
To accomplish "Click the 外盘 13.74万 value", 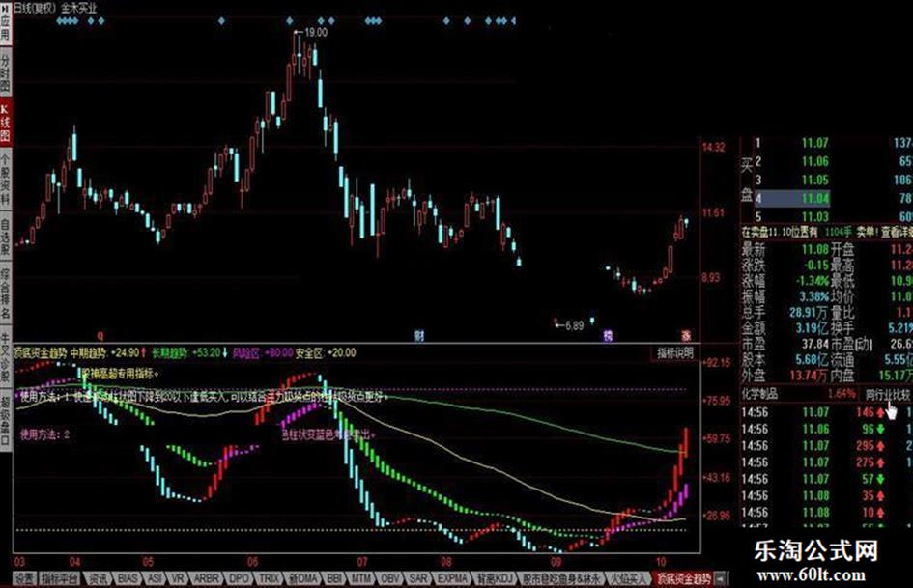I will tap(810, 376).
